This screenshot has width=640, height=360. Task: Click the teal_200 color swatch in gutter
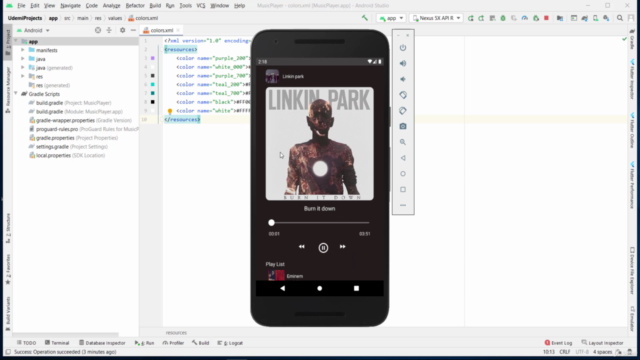point(153,84)
